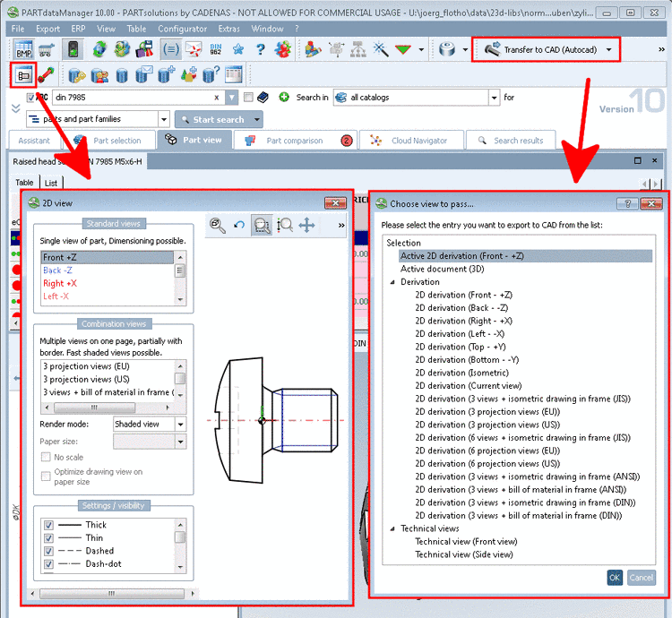Open the Transfer to CAD dropdown arrow
This screenshot has width=672, height=618.
point(609,49)
